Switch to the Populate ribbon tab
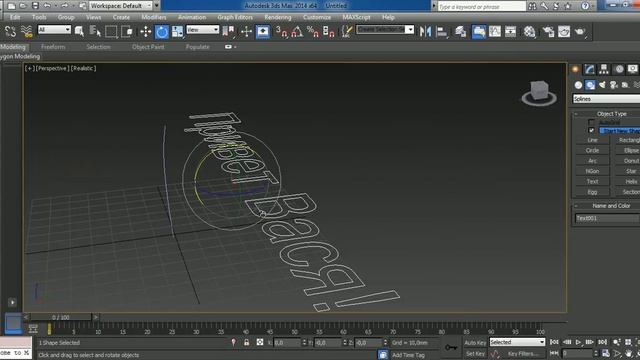The width and height of the screenshot is (640, 360). [x=197, y=47]
